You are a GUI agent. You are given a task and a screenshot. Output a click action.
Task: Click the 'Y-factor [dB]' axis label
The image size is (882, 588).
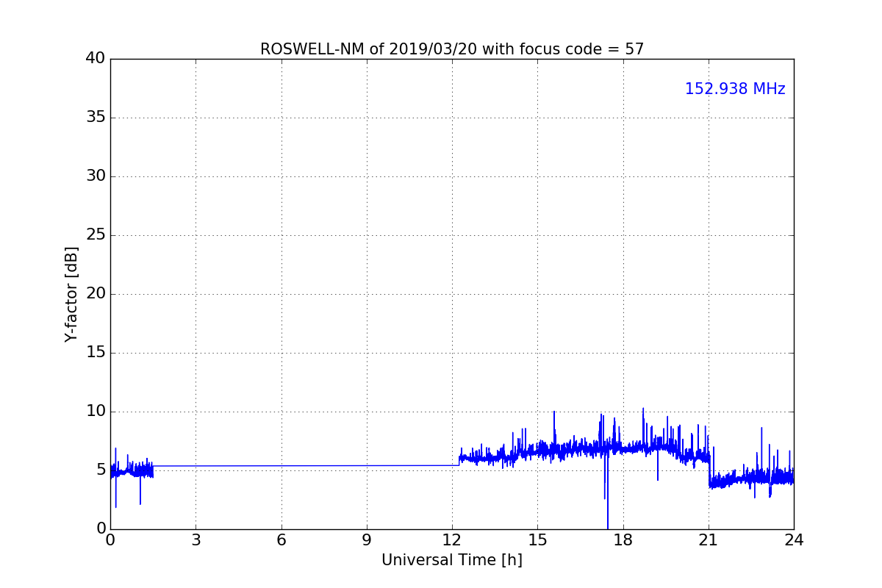pos(71,294)
